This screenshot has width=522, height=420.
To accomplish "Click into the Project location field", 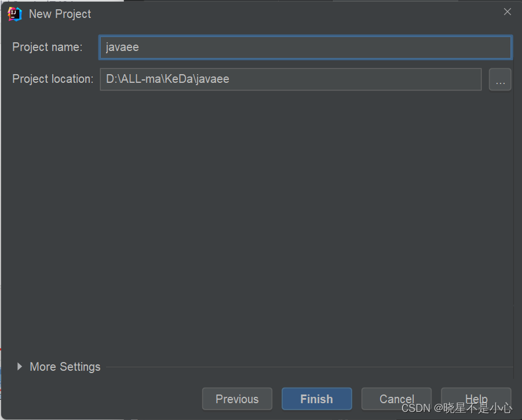I will pos(291,79).
